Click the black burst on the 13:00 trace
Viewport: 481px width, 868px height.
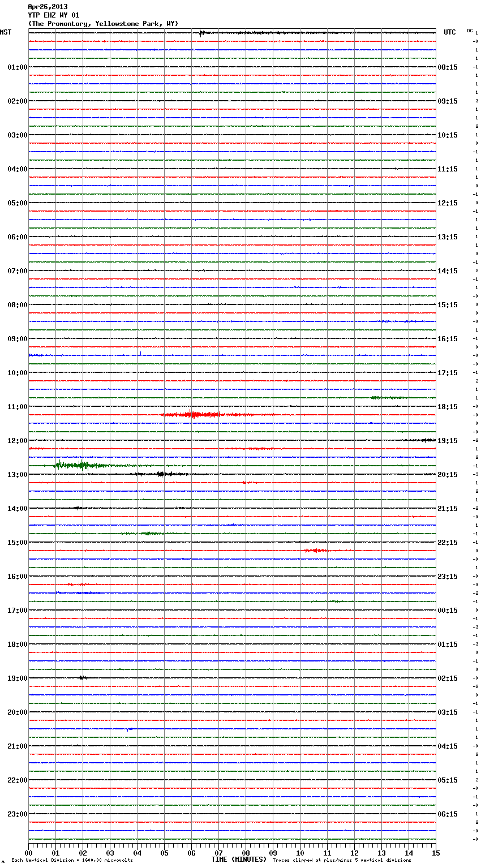tap(162, 474)
